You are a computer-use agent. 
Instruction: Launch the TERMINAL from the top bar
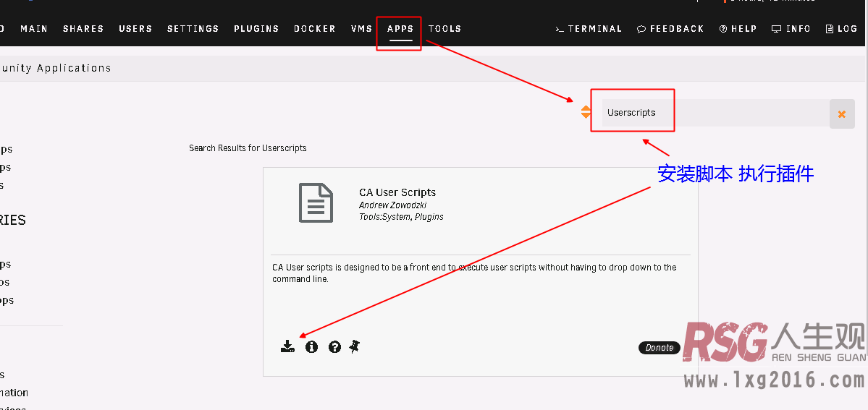589,29
